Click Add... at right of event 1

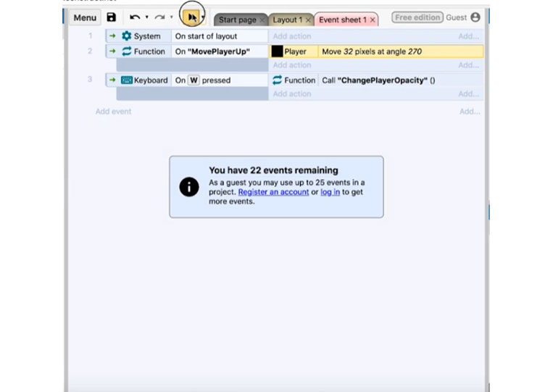click(x=469, y=36)
